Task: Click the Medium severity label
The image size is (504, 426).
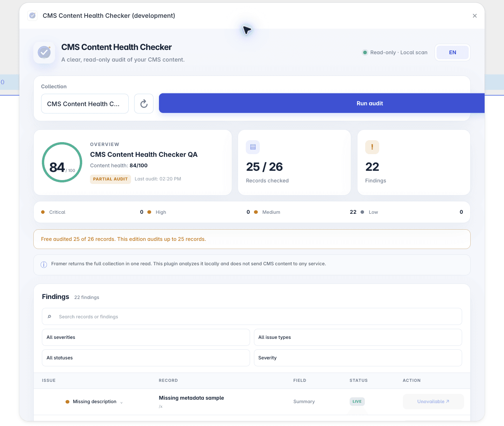Action: pos(271,212)
